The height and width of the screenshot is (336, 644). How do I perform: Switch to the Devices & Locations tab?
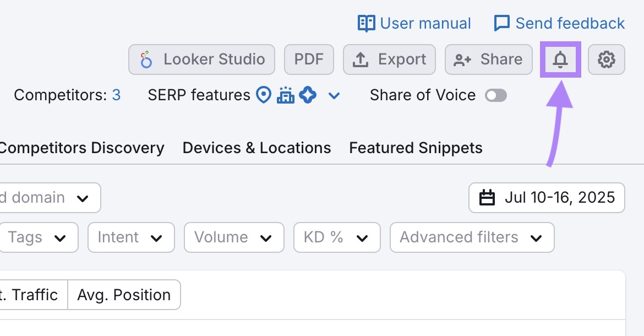[256, 148]
